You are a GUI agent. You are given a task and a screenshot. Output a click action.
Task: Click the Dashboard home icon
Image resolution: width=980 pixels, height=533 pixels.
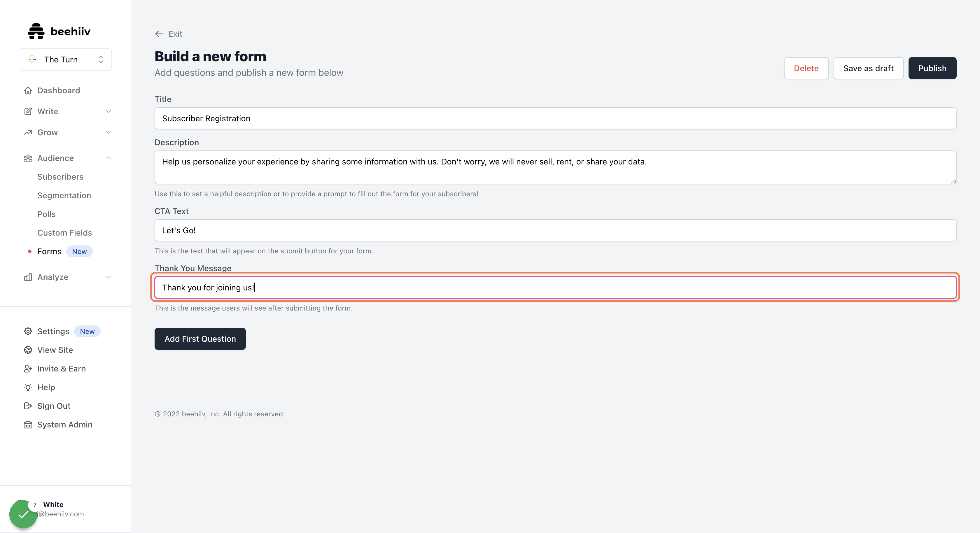coord(28,91)
